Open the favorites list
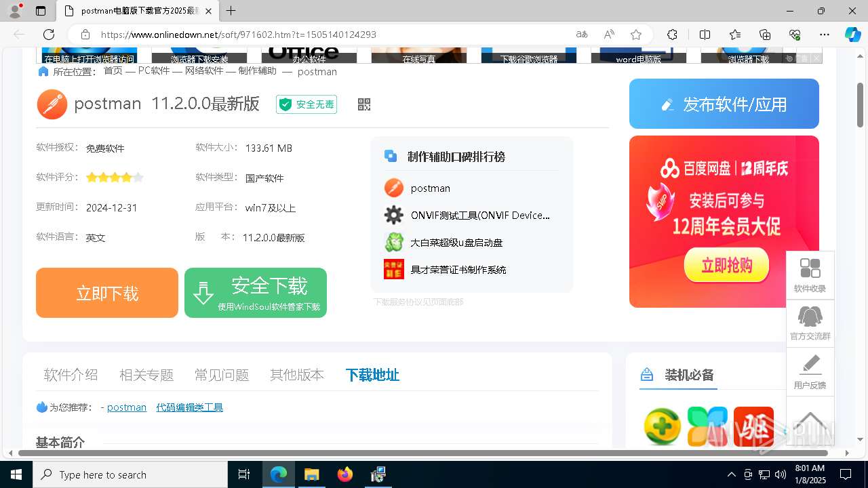 (735, 35)
